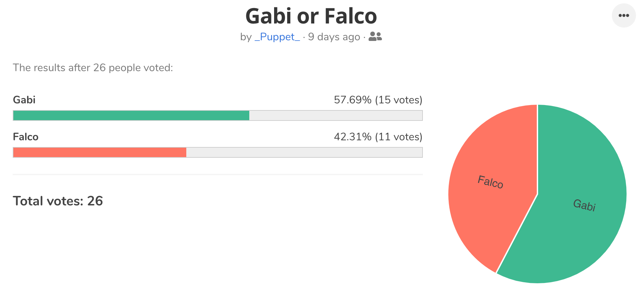The height and width of the screenshot is (292, 644).
Task: Click the empty gray part of Falco bar
Action: (x=304, y=152)
